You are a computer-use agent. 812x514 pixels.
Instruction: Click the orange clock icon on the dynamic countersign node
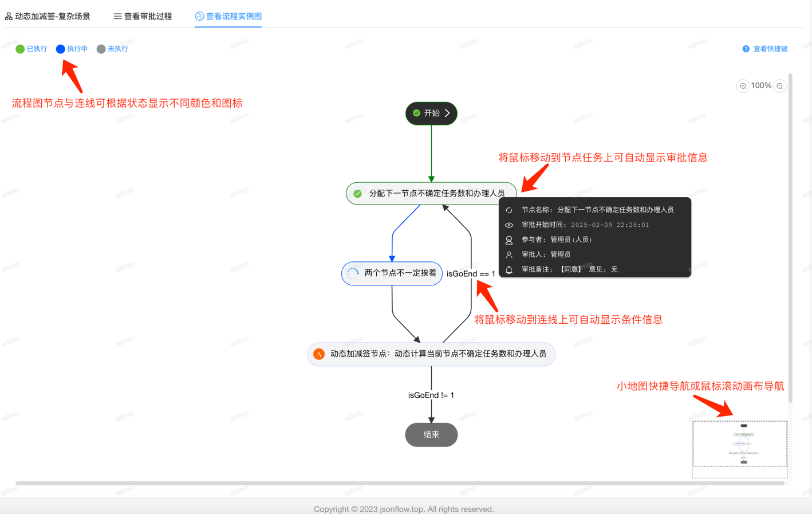319,354
